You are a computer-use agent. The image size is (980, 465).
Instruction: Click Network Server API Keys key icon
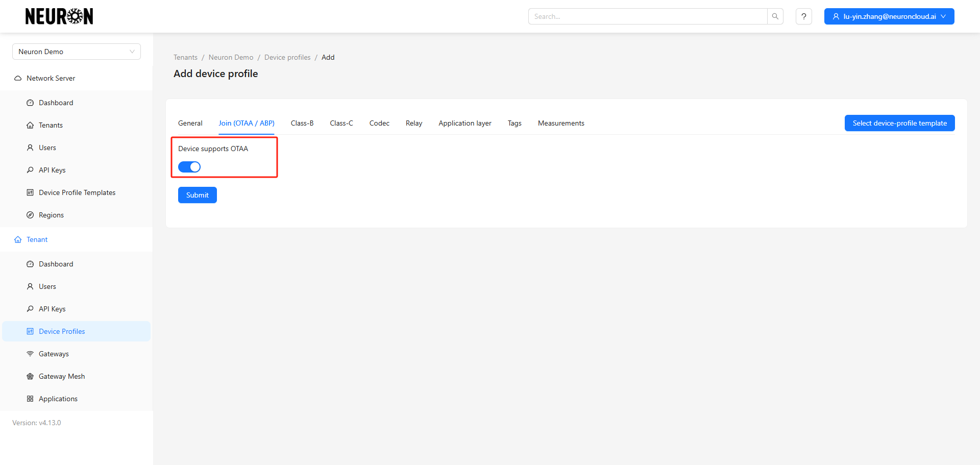(x=30, y=170)
